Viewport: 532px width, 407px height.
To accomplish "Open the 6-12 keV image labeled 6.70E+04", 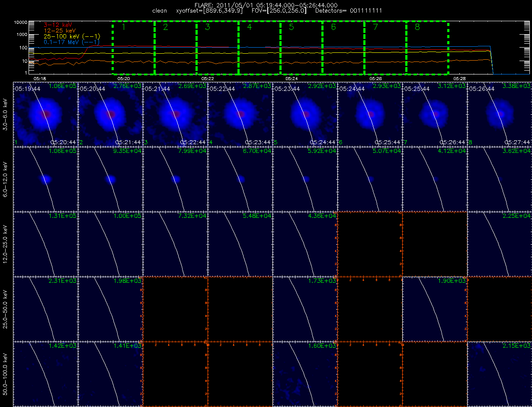I will point(240,179).
